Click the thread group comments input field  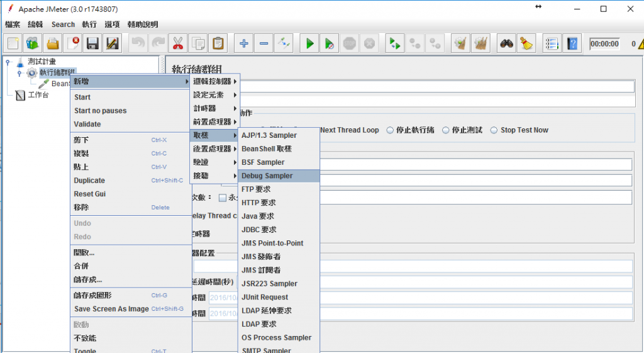pos(437,101)
